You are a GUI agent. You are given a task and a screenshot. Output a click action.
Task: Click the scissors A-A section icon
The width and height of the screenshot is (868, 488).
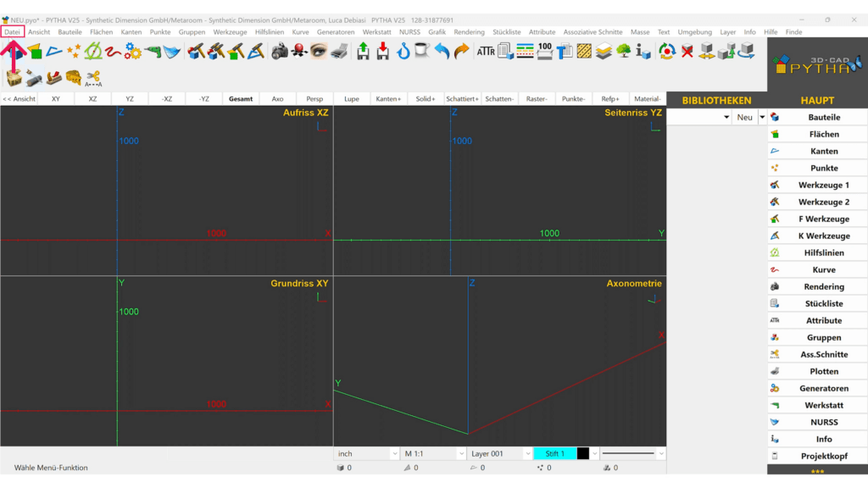pyautogui.click(x=93, y=78)
